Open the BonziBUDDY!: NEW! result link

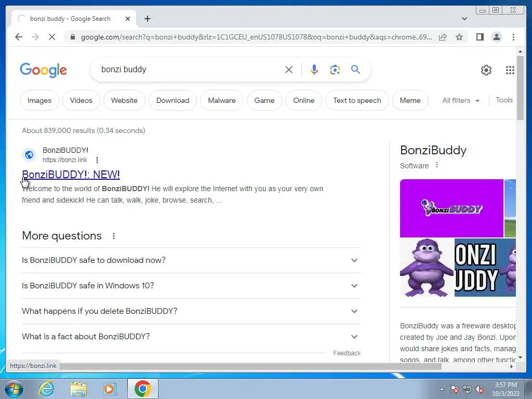pyautogui.click(x=71, y=175)
